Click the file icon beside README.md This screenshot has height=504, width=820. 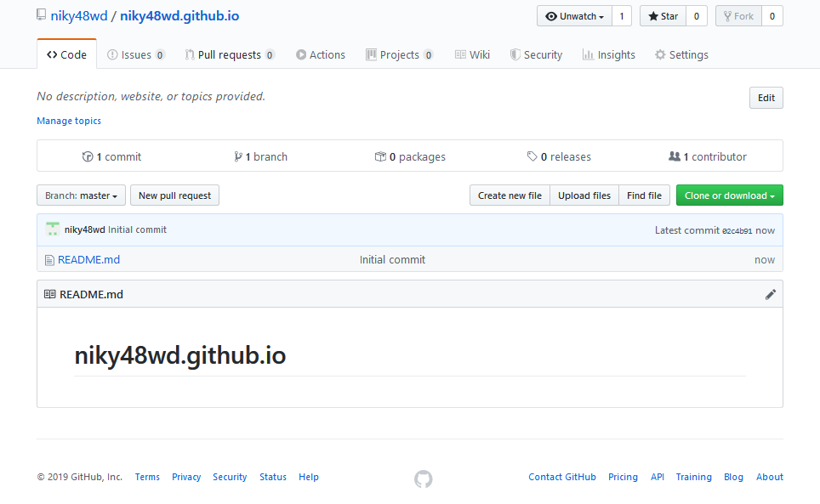(49, 259)
